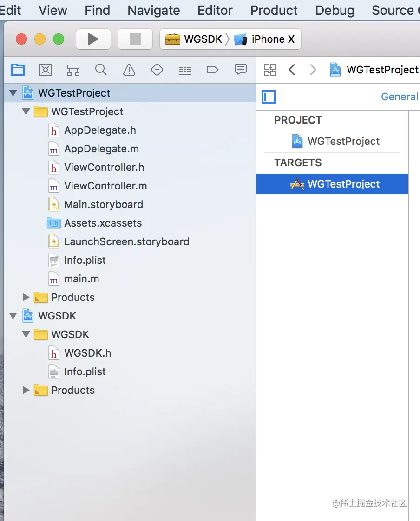Select the WGSDK scheme in toolbar

[x=194, y=39]
